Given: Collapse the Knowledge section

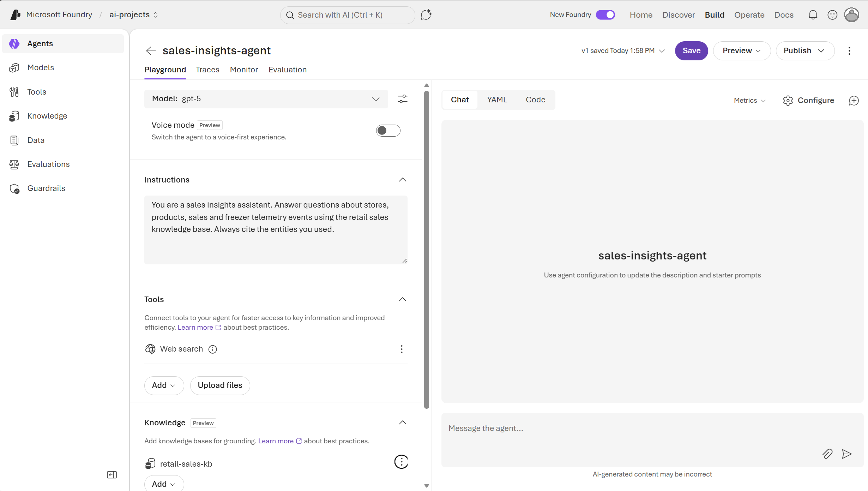Looking at the screenshot, I should 403,423.
